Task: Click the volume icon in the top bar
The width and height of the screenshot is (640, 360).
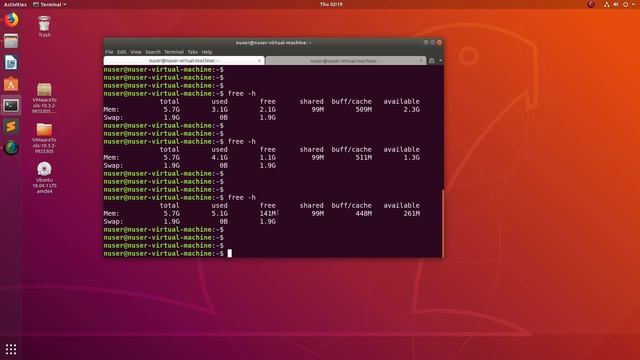Action: 616,4
